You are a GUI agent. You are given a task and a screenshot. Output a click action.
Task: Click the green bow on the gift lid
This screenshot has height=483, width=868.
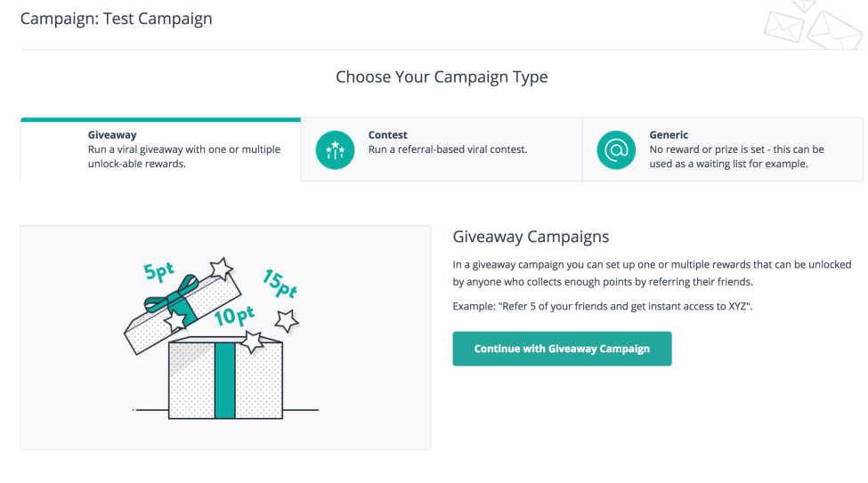click(x=171, y=297)
